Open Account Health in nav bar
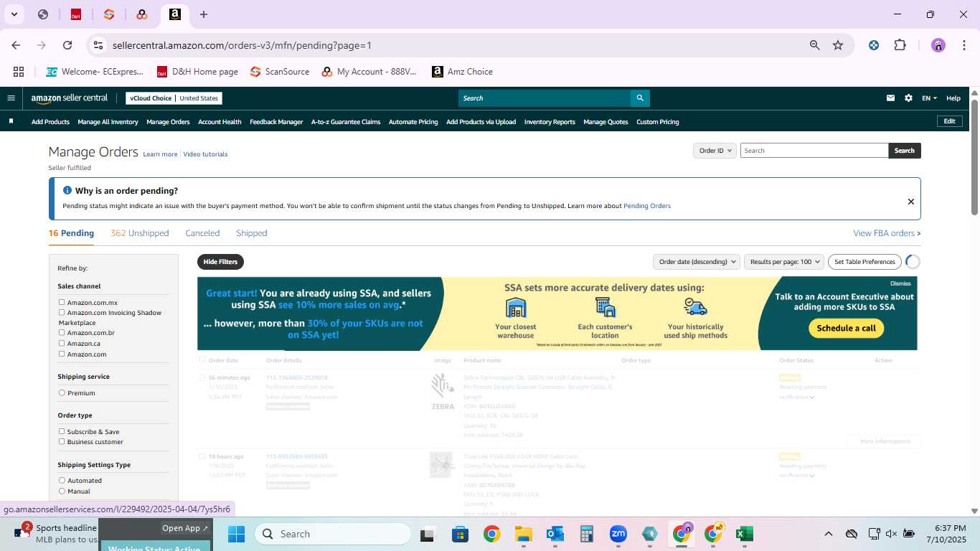 click(220, 122)
